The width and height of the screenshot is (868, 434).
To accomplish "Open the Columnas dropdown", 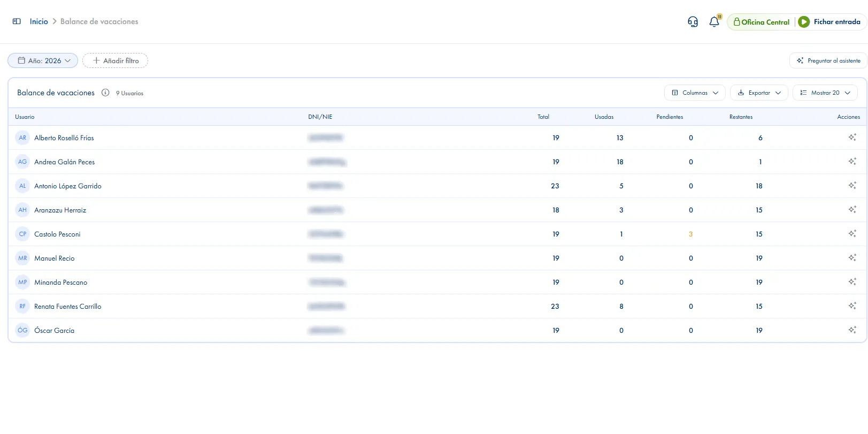I will pos(695,93).
